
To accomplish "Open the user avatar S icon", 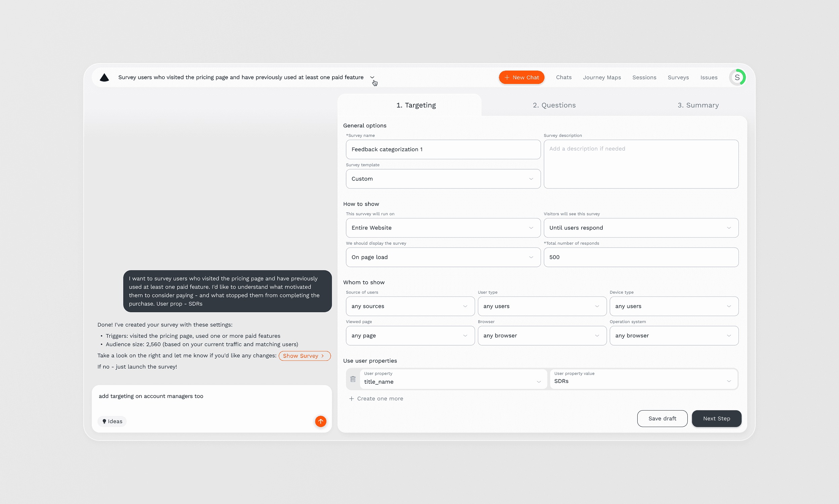I will [x=737, y=77].
